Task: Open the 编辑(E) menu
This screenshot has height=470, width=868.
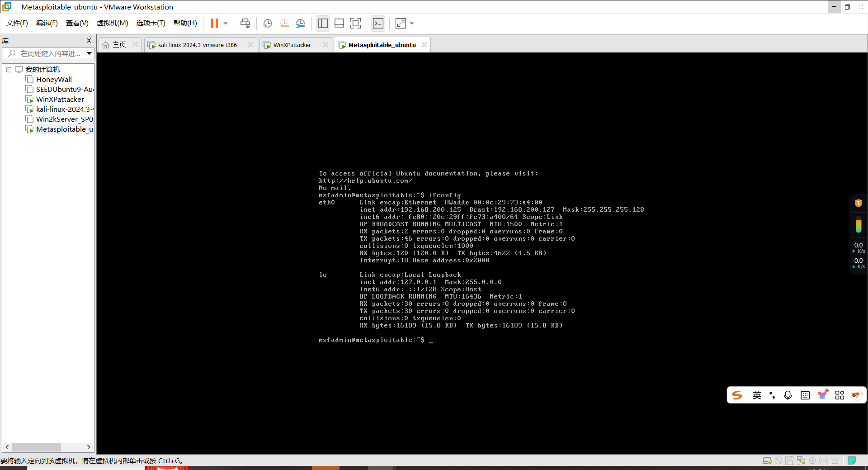Action: point(47,23)
